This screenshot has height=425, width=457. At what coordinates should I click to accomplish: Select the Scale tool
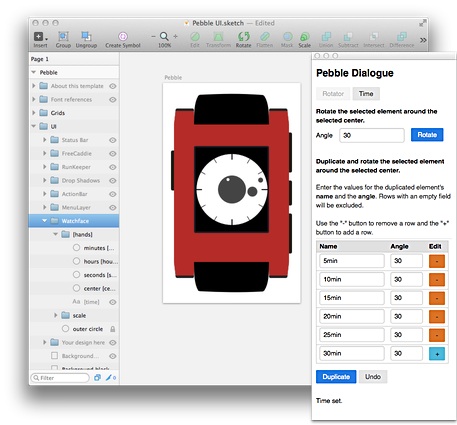[x=305, y=36]
